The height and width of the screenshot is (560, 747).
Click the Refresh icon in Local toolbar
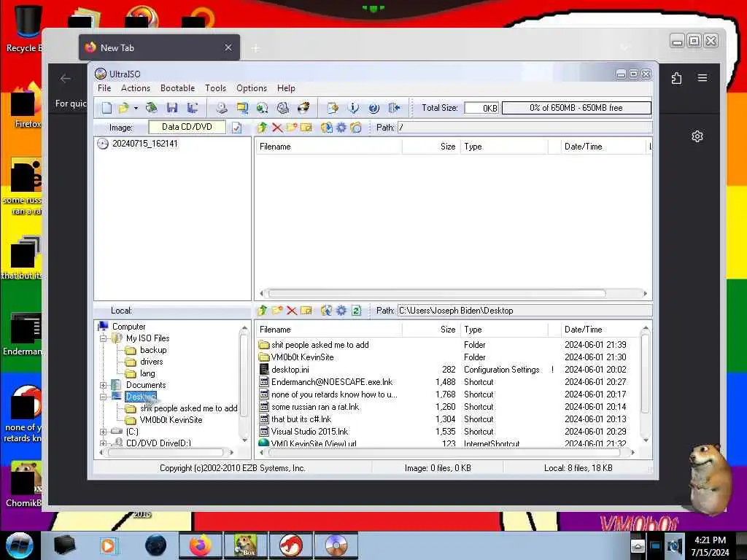(x=356, y=311)
